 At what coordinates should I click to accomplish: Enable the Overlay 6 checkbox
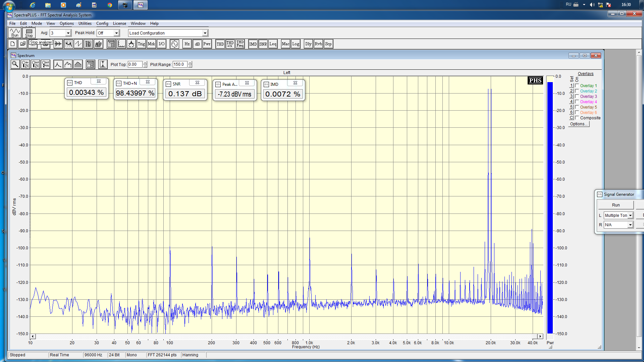point(577,112)
